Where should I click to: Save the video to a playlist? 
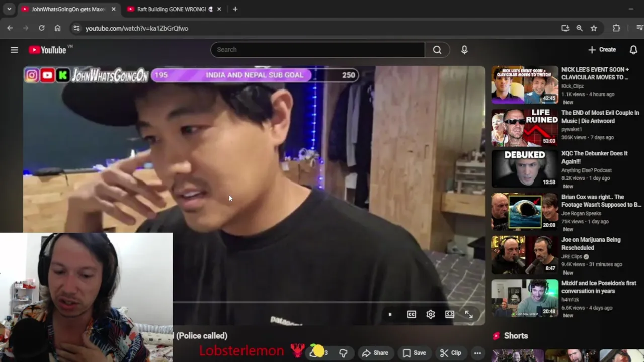[414, 353]
